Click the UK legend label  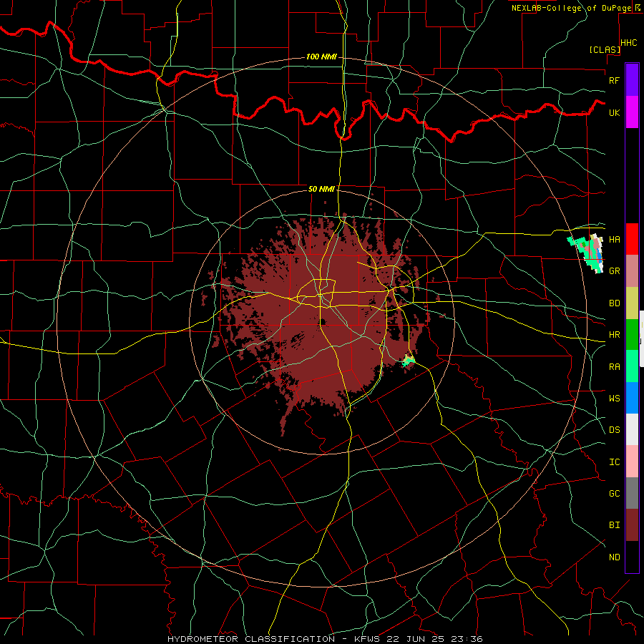(614, 112)
